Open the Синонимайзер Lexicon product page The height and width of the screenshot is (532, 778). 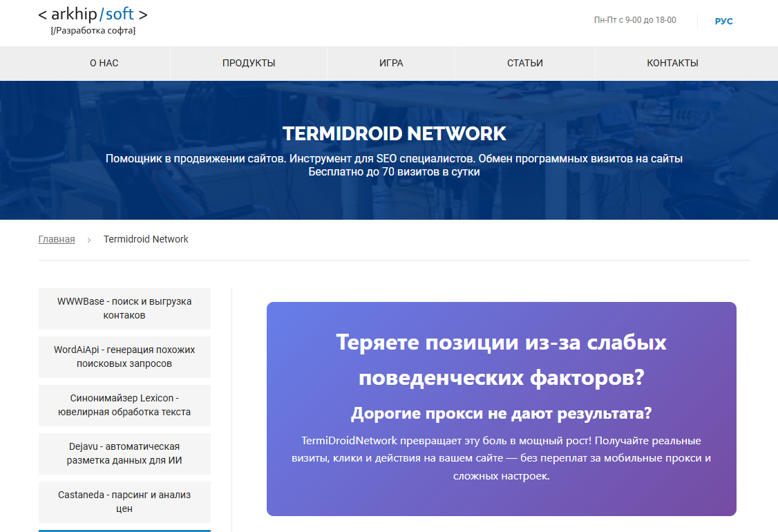tap(124, 405)
